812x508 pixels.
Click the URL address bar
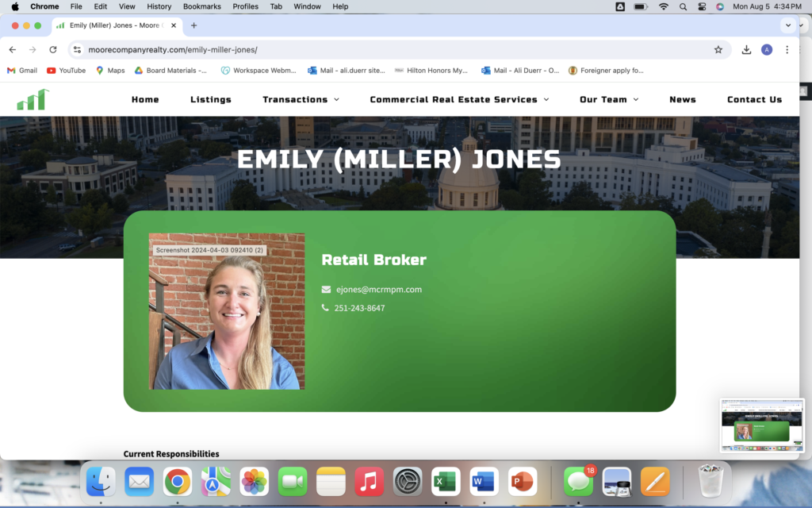396,49
